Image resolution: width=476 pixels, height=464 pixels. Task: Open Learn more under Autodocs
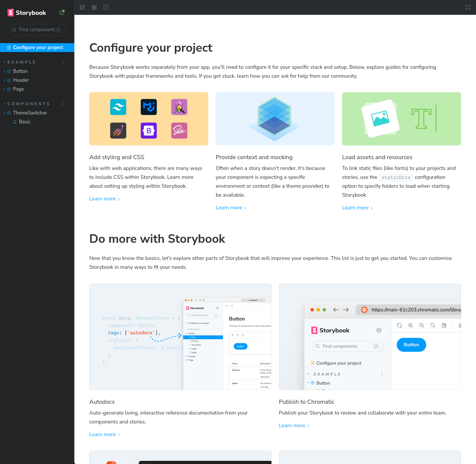pyautogui.click(x=104, y=435)
